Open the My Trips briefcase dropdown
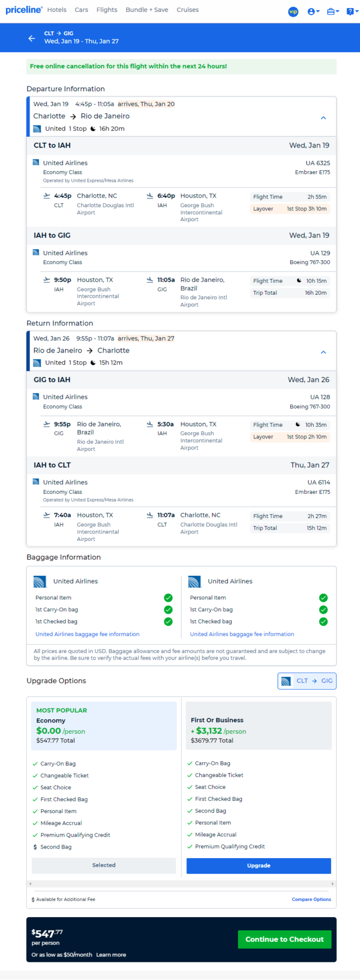 [333, 11]
